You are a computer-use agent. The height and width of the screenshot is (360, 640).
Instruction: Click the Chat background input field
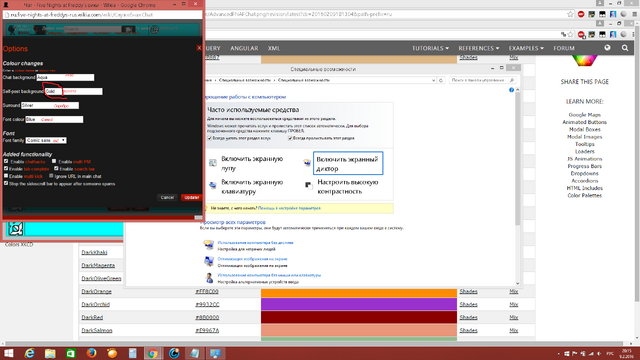coord(65,77)
